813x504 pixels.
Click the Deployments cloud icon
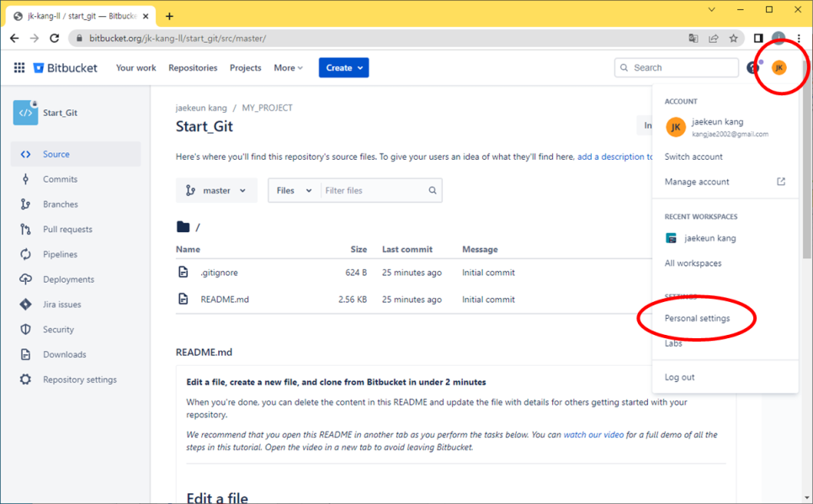coord(25,279)
